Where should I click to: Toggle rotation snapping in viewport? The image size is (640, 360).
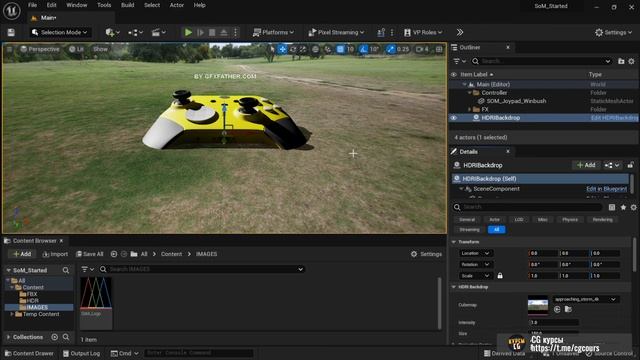click(363, 49)
